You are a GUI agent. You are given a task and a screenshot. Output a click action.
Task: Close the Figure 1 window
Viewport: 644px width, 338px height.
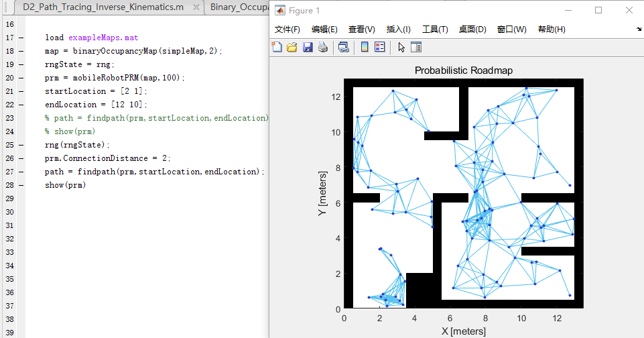click(x=629, y=10)
